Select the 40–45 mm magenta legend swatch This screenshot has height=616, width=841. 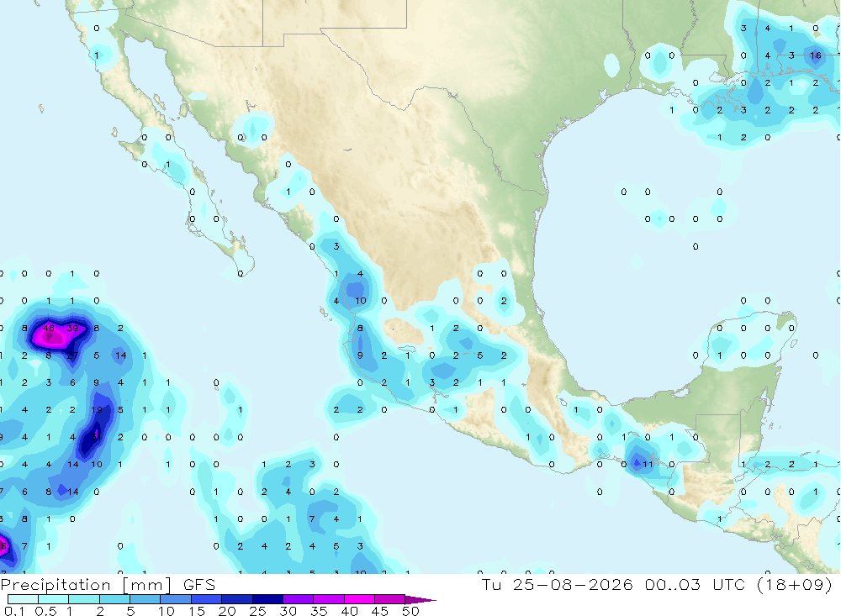(359, 599)
